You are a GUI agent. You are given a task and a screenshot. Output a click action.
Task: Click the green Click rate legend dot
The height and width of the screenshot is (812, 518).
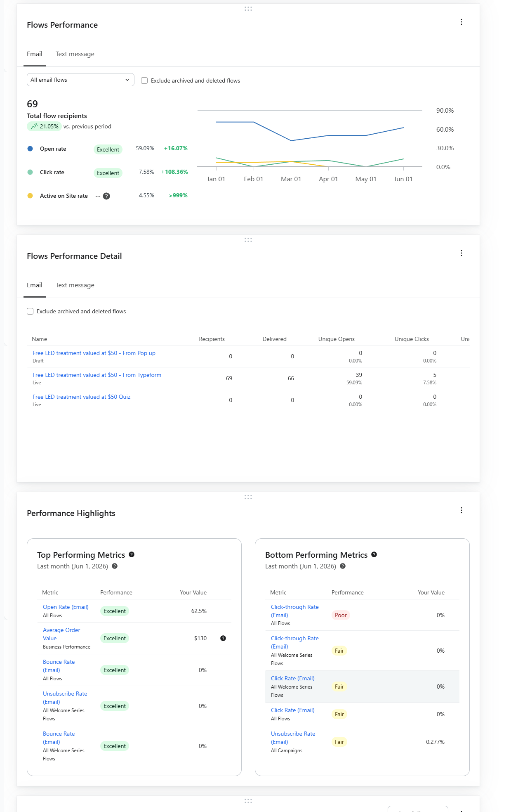tap(30, 172)
